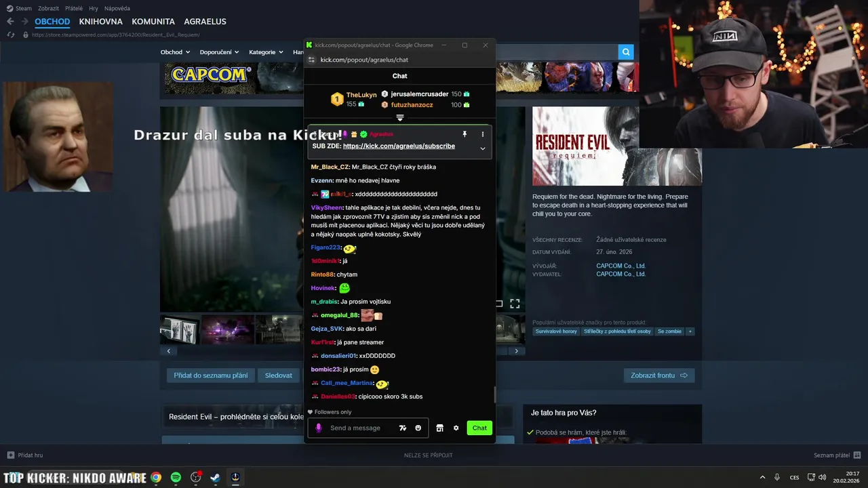Viewport: 868px width, 488px height.
Task: Click the Send a message field
Action: coord(368,428)
